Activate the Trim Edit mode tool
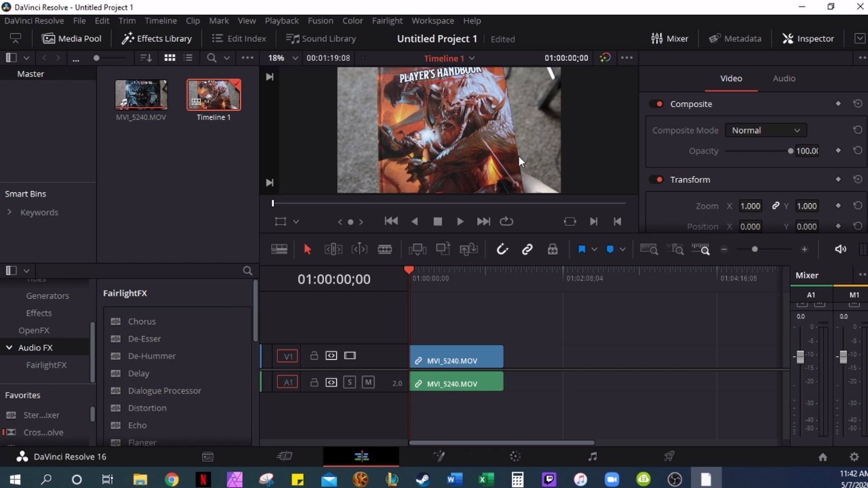 333,249
